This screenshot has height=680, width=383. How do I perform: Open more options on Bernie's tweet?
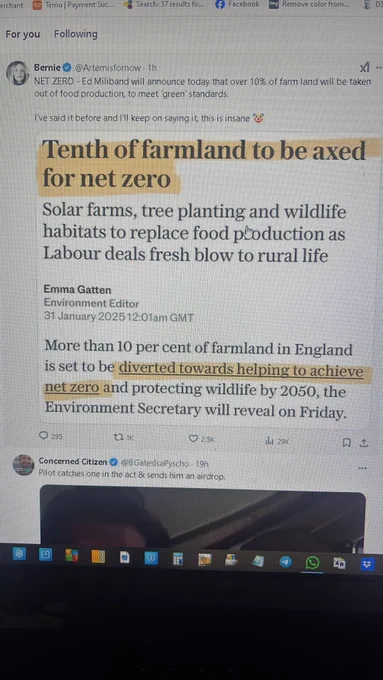click(x=379, y=68)
